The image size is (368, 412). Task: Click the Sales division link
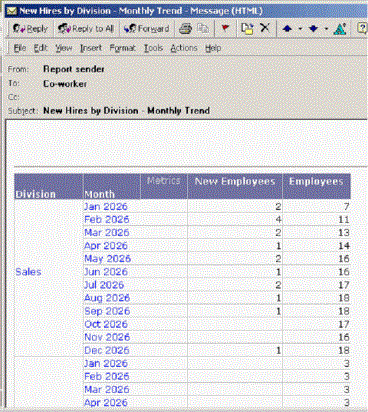[28, 272]
